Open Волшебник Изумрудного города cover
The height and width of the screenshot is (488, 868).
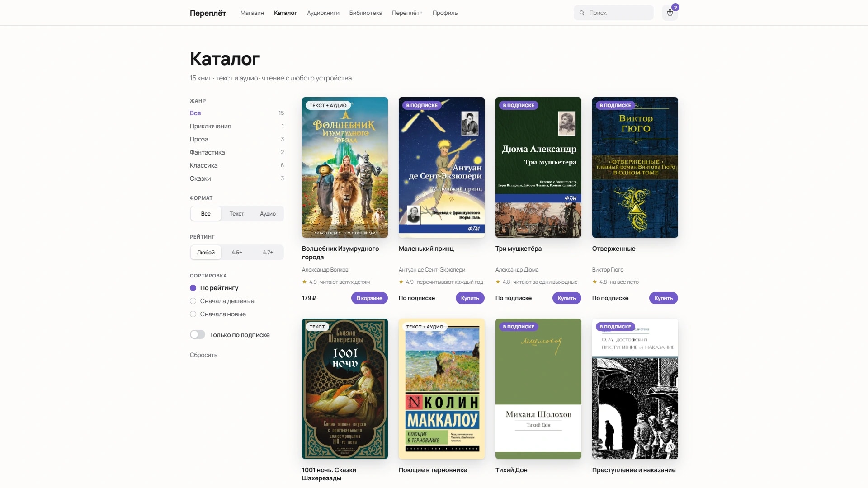pyautogui.click(x=345, y=167)
